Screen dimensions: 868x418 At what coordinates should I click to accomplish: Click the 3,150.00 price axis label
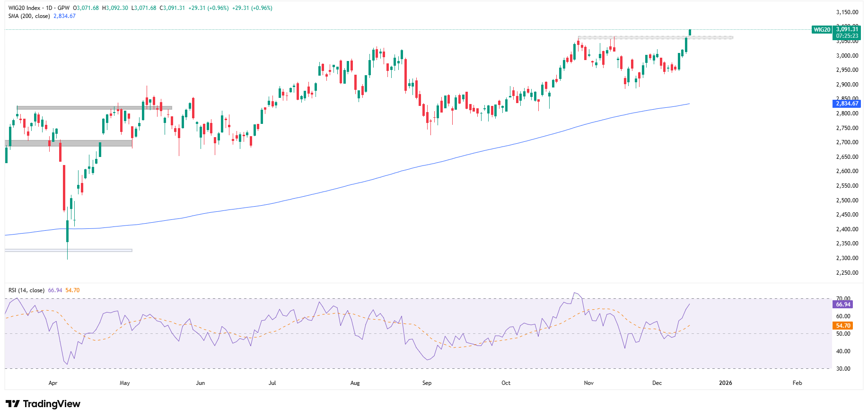pos(847,12)
